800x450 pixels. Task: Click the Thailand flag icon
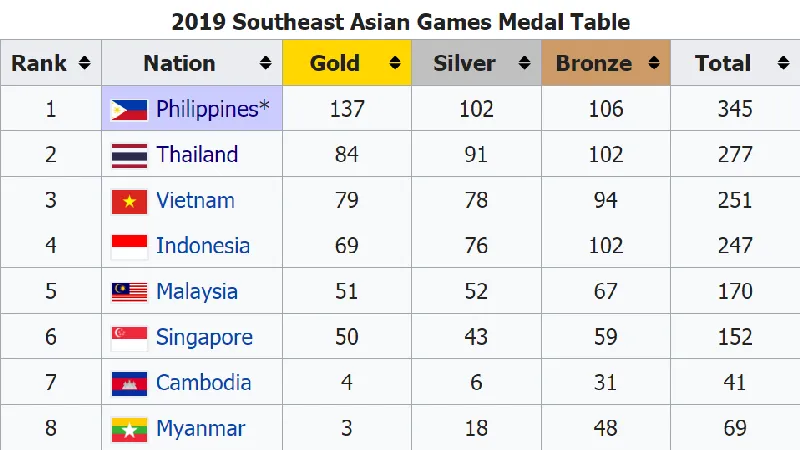point(129,155)
